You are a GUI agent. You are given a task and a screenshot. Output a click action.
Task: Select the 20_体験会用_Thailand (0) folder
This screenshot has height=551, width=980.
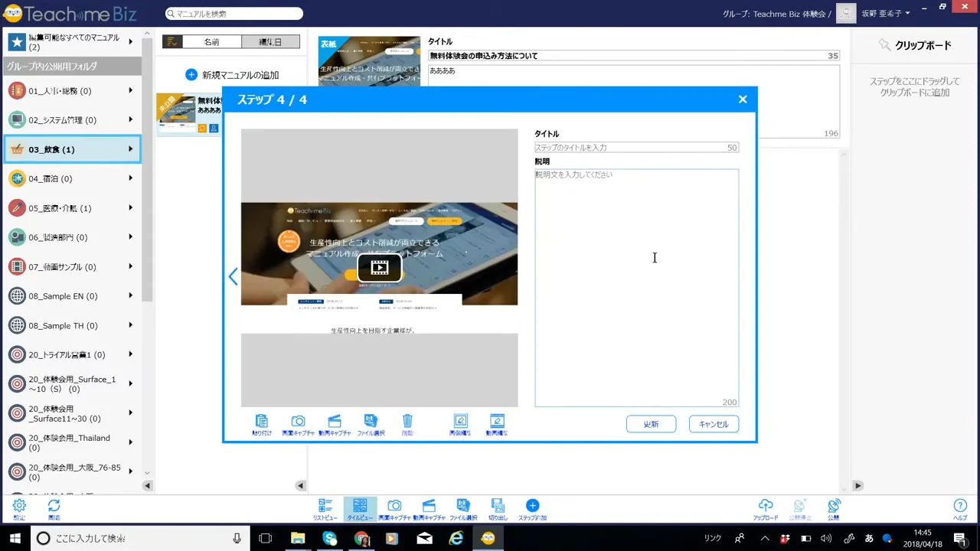pyautogui.click(x=70, y=442)
